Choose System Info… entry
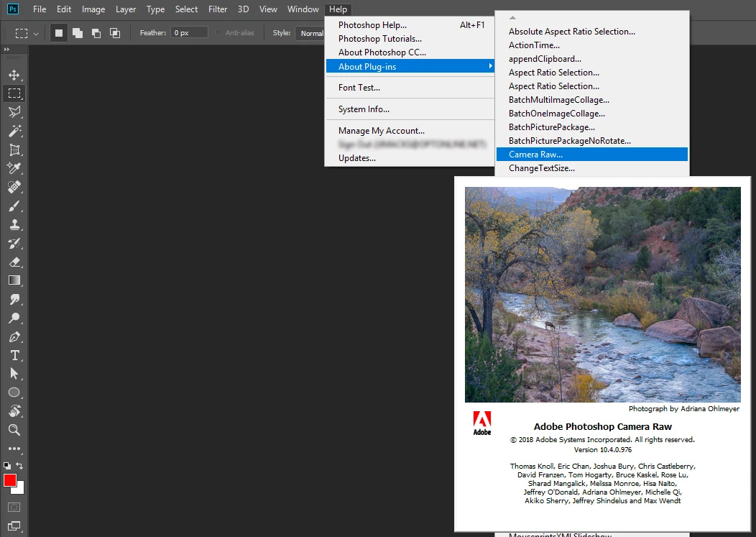Viewport: 756px width, 537px height. pos(410,109)
